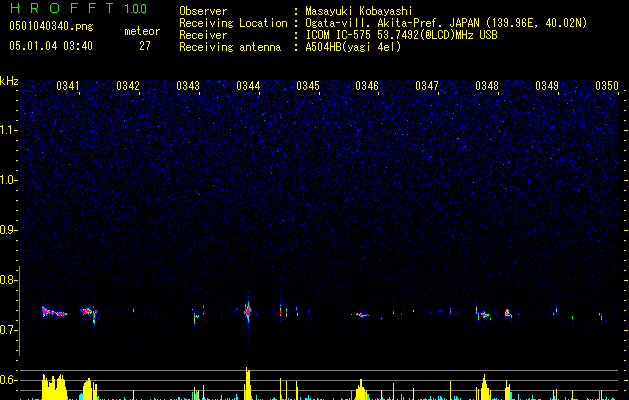Click the A504HB(yagi 4el) antenna text
Viewport: 629px width, 400px height.
click(x=353, y=47)
